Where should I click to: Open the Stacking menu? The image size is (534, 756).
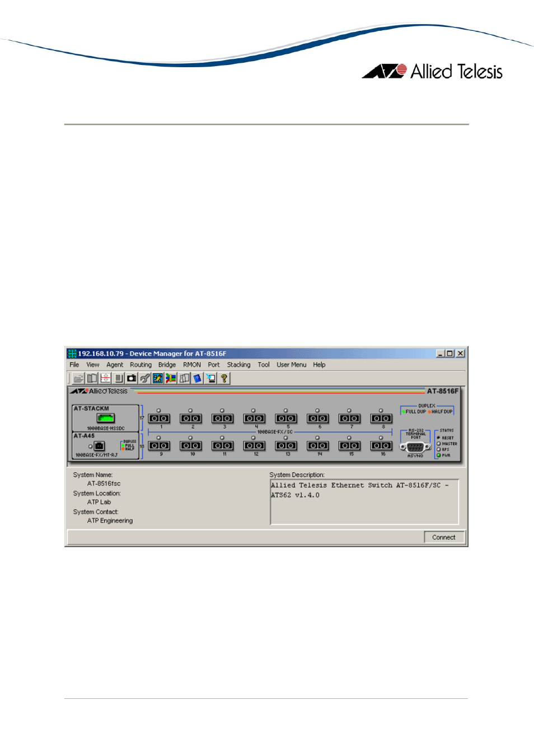239,365
